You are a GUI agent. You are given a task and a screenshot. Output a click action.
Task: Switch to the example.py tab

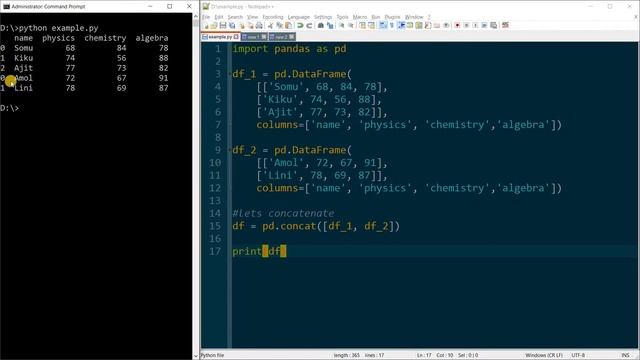tap(220, 37)
